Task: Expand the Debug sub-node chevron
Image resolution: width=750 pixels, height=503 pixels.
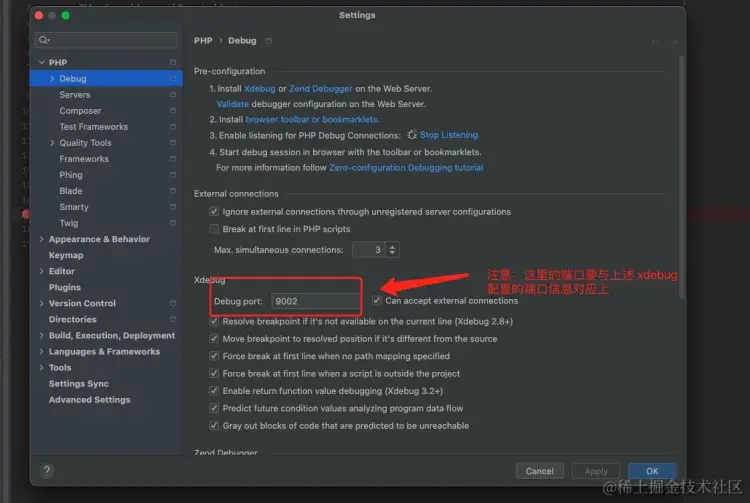Action: 52,78
